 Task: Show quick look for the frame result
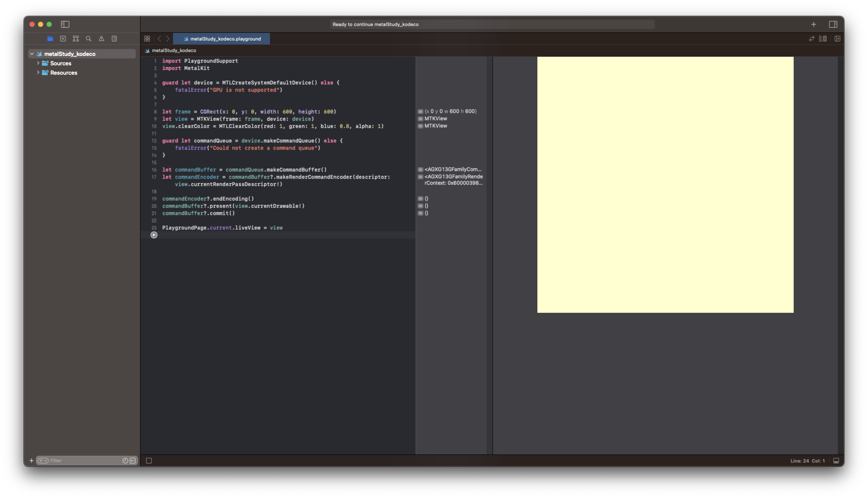pyautogui.click(x=420, y=112)
